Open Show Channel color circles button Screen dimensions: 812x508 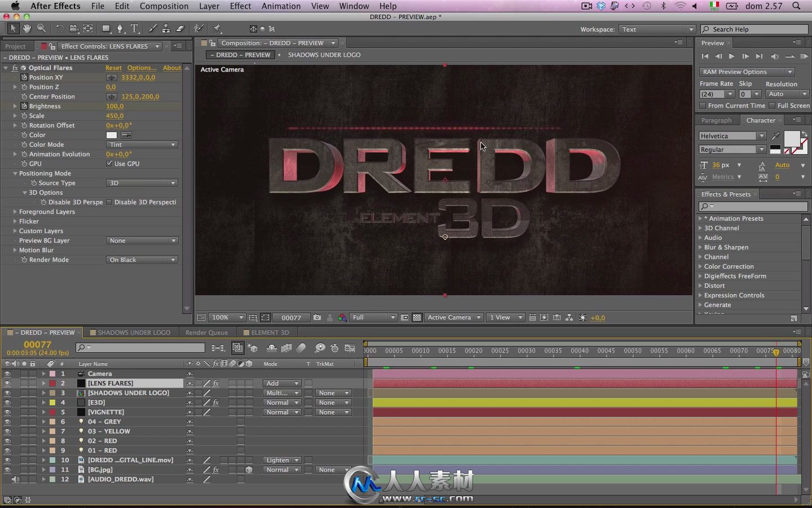(x=342, y=318)
